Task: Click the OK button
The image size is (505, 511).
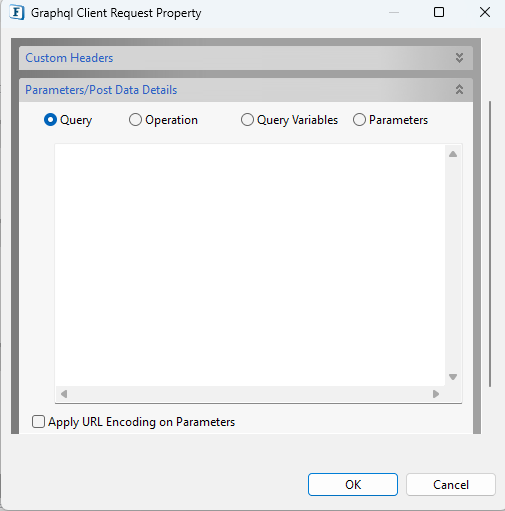Action: tap(353, 484)
